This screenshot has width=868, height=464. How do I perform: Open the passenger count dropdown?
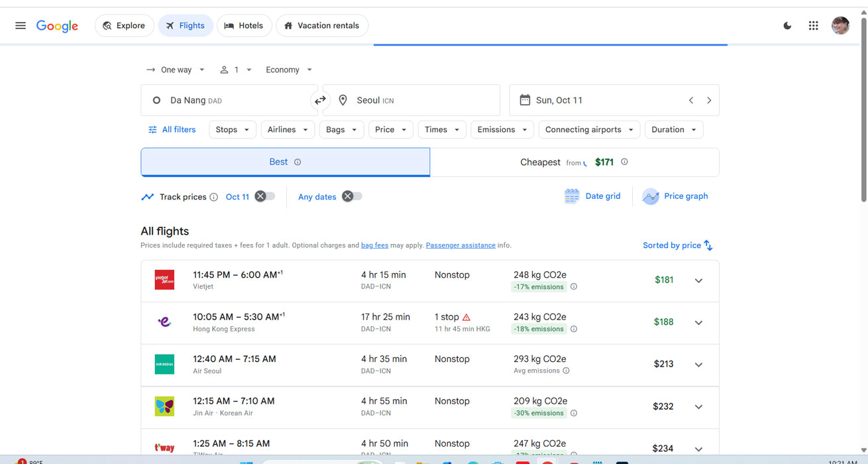point(236,70)
